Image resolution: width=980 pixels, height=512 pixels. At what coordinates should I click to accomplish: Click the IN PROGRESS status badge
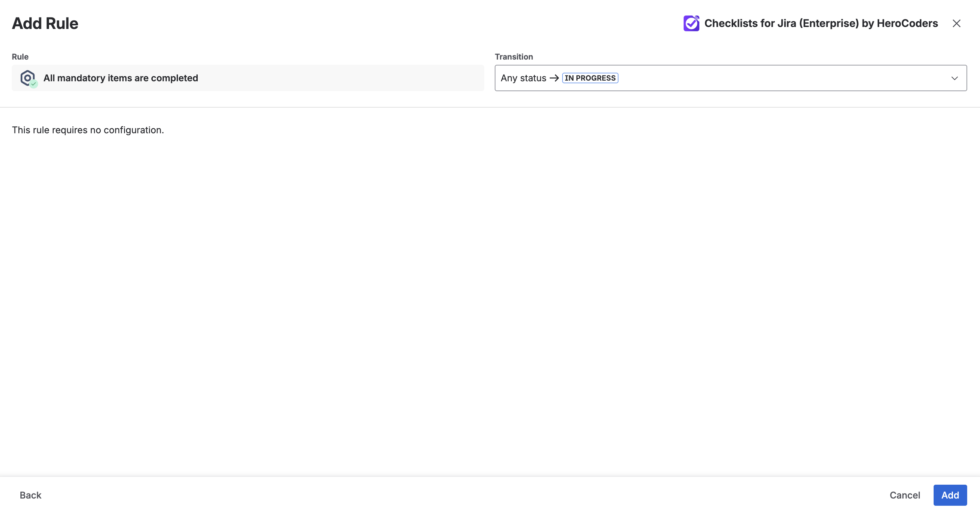(x=590, y=78)
